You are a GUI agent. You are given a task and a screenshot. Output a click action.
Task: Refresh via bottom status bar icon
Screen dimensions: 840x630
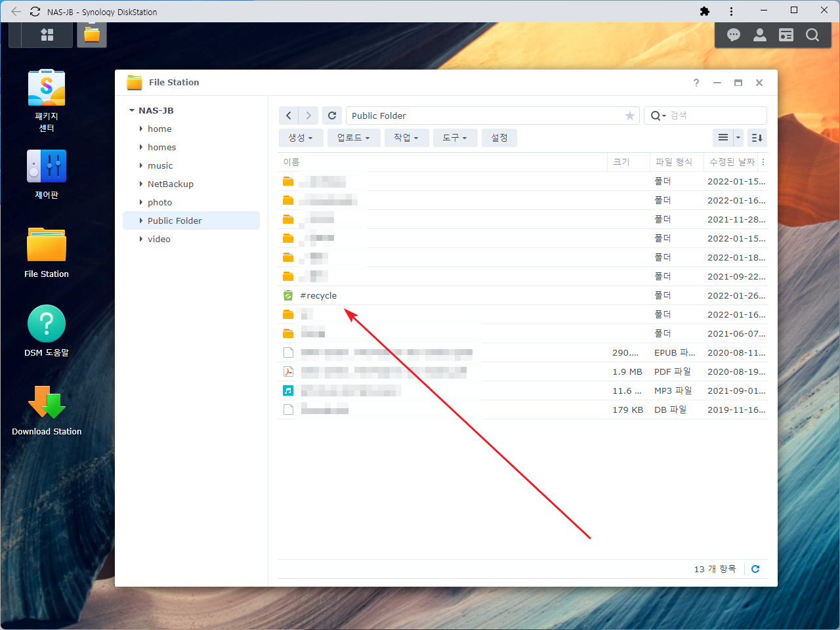point(755,569)
